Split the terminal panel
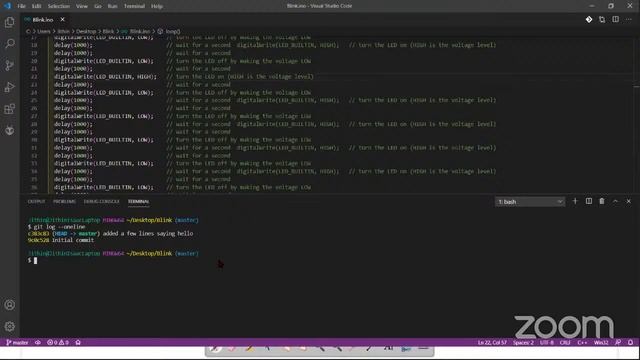 click(589, 201)
